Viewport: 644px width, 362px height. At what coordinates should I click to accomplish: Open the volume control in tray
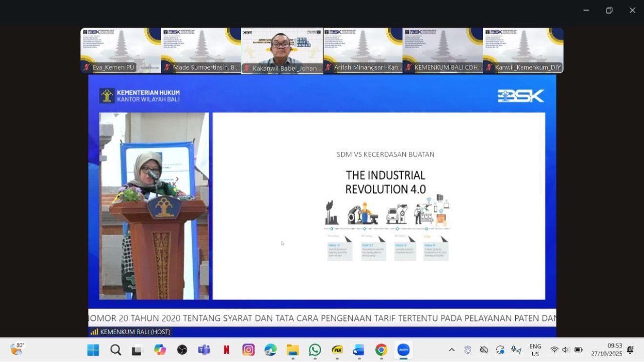pos(566,350)
